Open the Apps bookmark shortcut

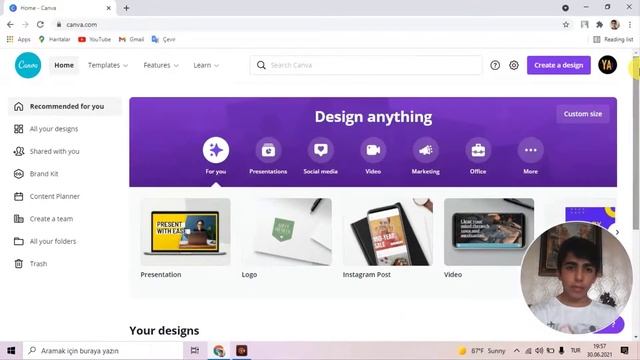pos(19,39)
